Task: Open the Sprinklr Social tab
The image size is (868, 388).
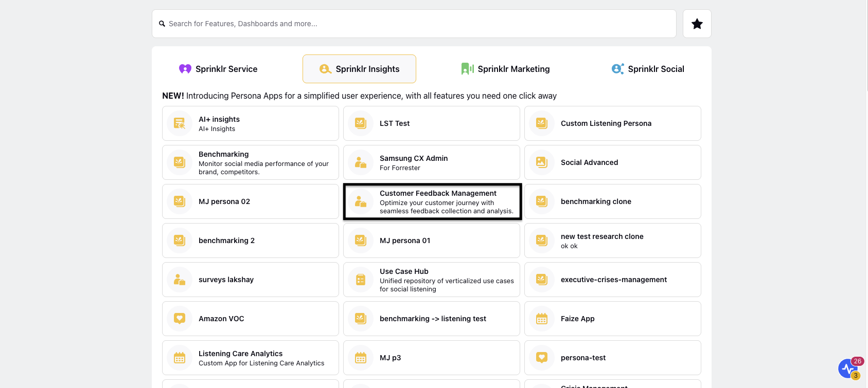Action: [648, 69]
